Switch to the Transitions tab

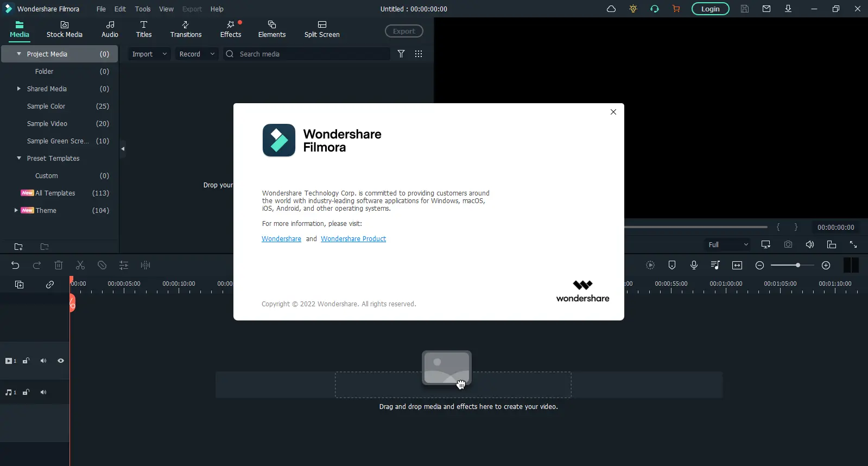[186, 29]
